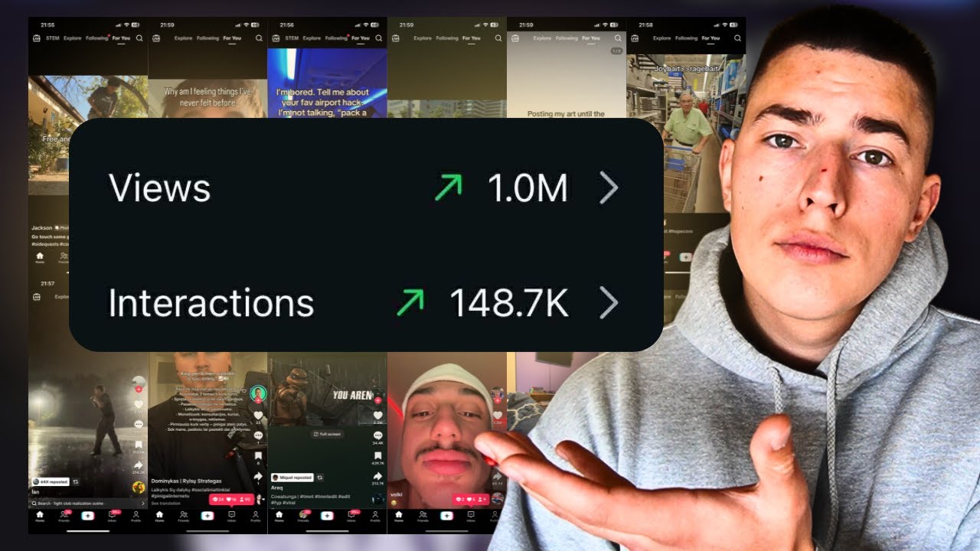Open Inbox on the Dominykas phone

click(232, 517)
